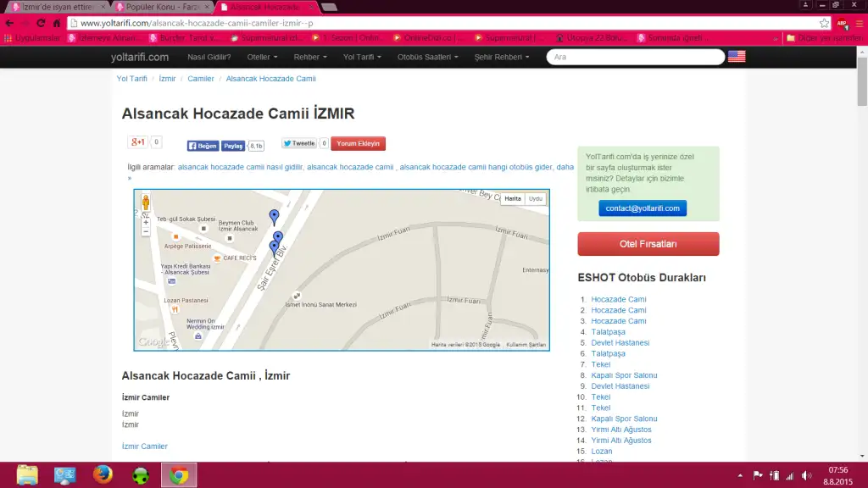This screenshot has height=488, width=868.
Task: Zoom out the map with minus button
Action: [x=146, y=231]
